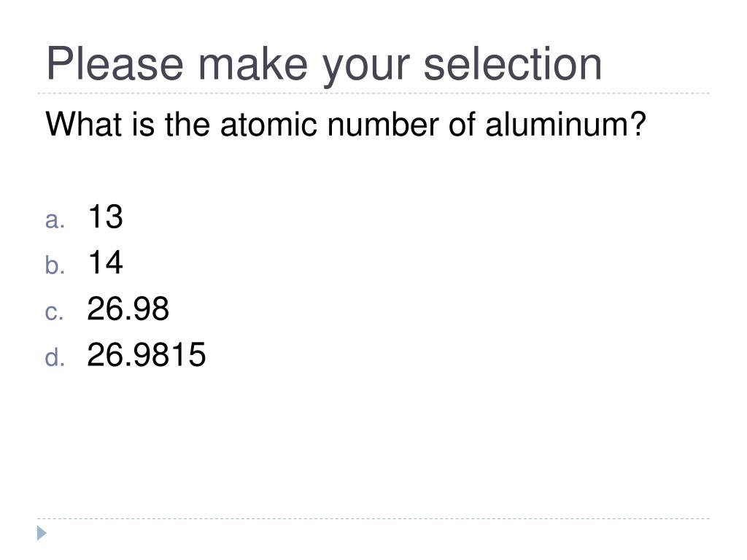Image resolution: width=747 pixels, height=560 pixels.
Task: Select answer option 13
Action: 105,217
